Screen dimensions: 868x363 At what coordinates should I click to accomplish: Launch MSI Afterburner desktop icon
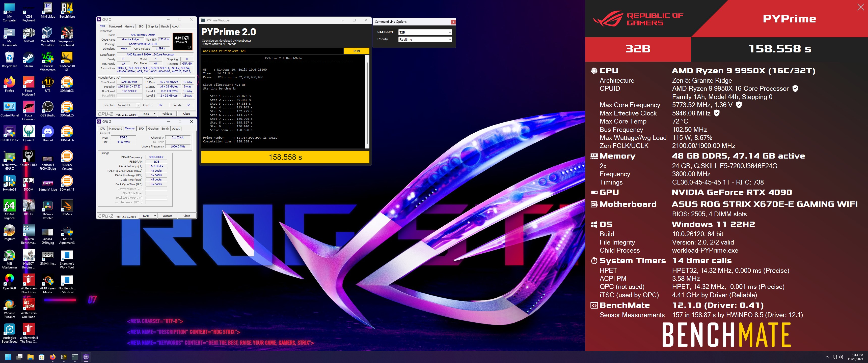coord(9,259)
